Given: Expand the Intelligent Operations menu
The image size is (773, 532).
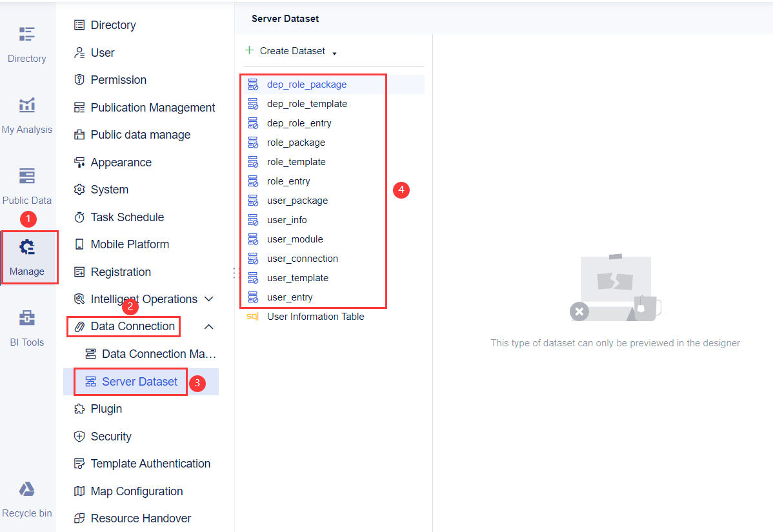Looking at the screenshot, I should (x=209, y=299).
